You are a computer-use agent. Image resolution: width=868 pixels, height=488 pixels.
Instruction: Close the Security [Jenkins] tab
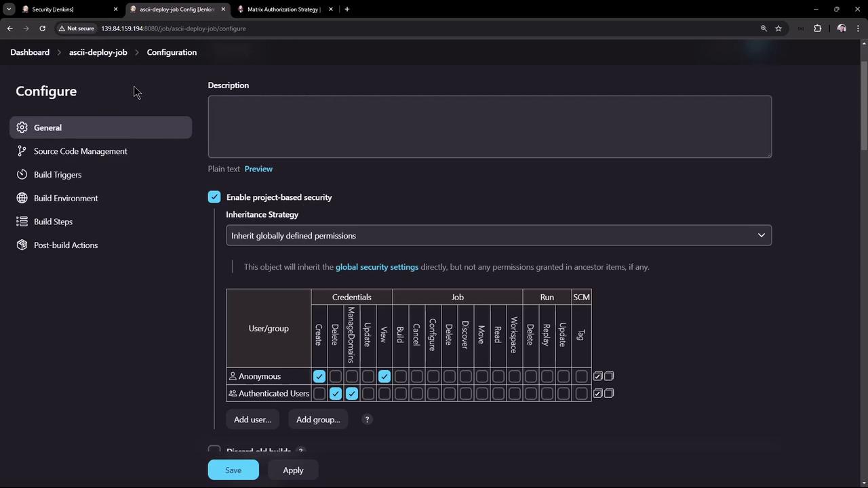115,9
